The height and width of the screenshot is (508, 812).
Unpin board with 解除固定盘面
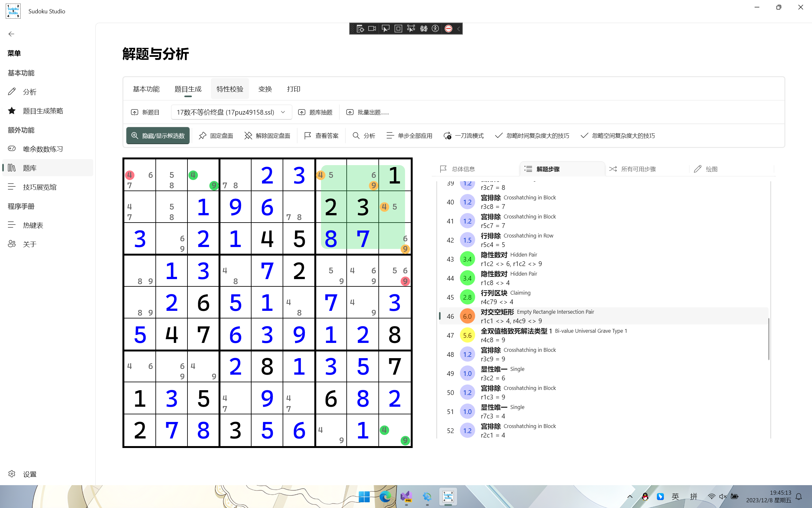tap(267, 136)
